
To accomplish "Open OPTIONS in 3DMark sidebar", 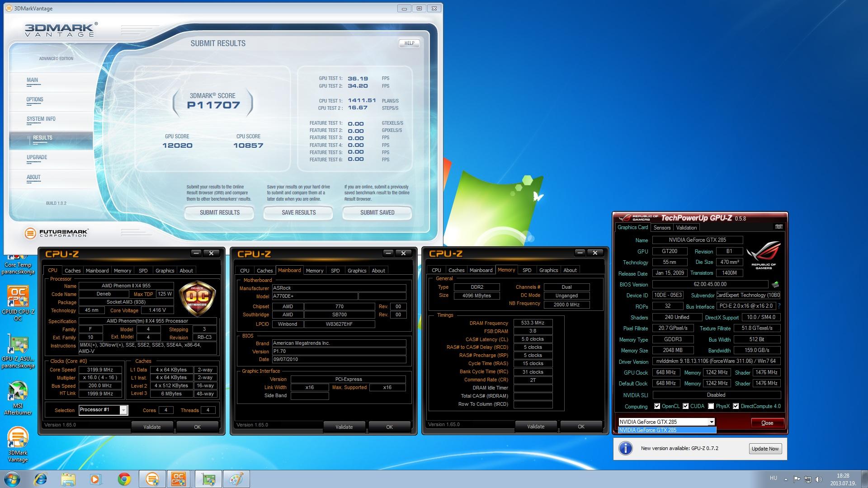I will click(35, 99).
